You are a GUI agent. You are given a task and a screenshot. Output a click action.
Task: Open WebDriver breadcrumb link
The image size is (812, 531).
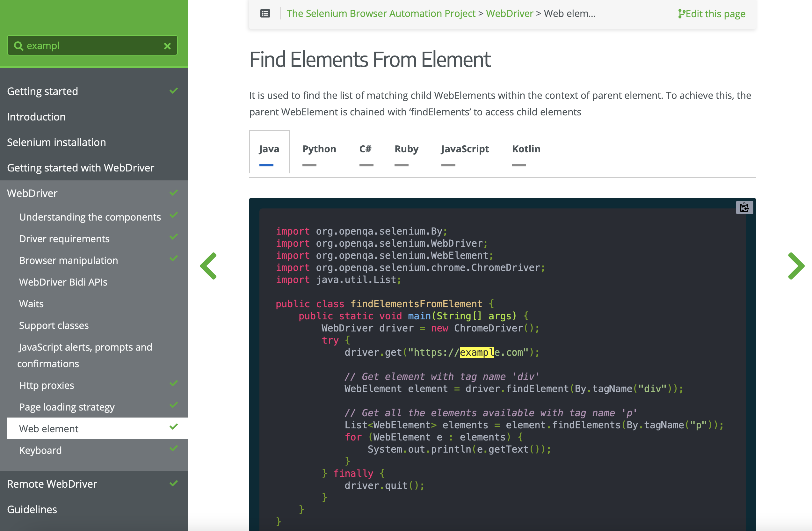point(509,13)
